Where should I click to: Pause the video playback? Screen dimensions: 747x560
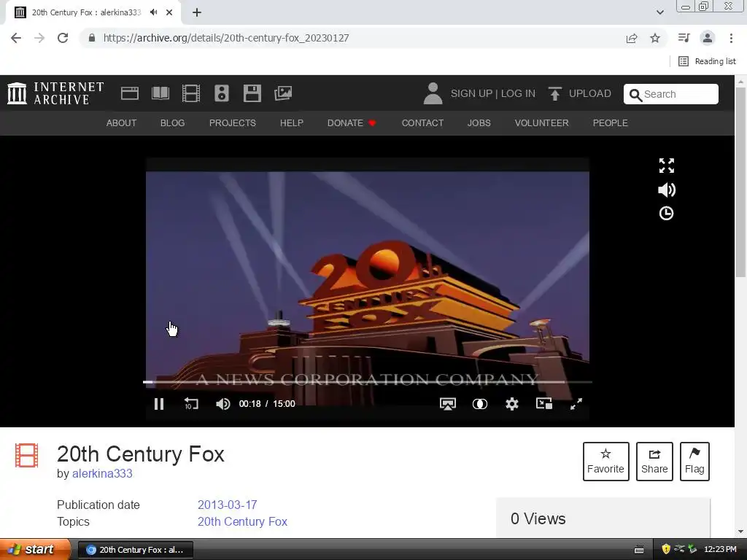pos(159,404)
